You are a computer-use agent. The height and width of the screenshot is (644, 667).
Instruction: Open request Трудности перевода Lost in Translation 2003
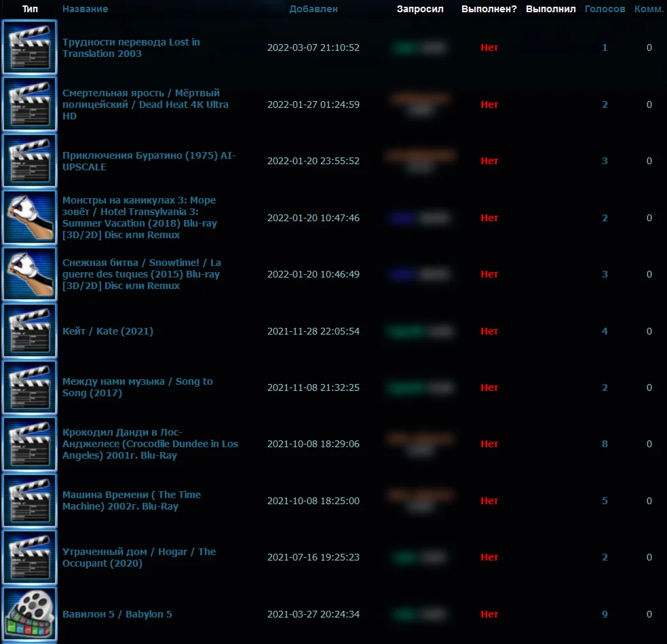click(x=131, y=48)
